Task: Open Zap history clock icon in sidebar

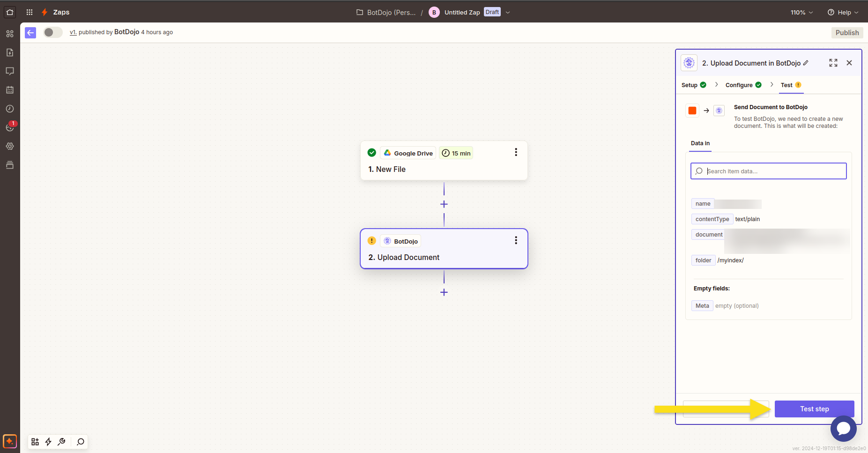Action: 10,109
